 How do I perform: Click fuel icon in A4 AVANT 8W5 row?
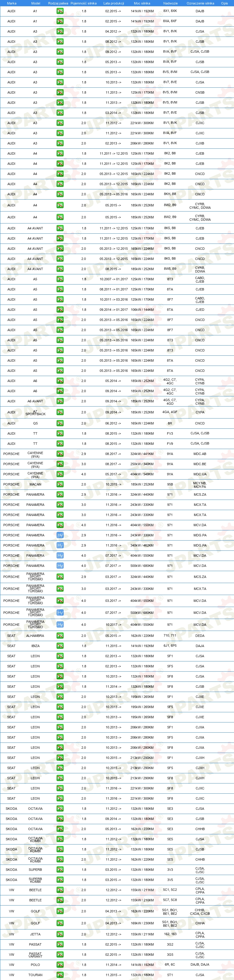(x=60, y=269)
